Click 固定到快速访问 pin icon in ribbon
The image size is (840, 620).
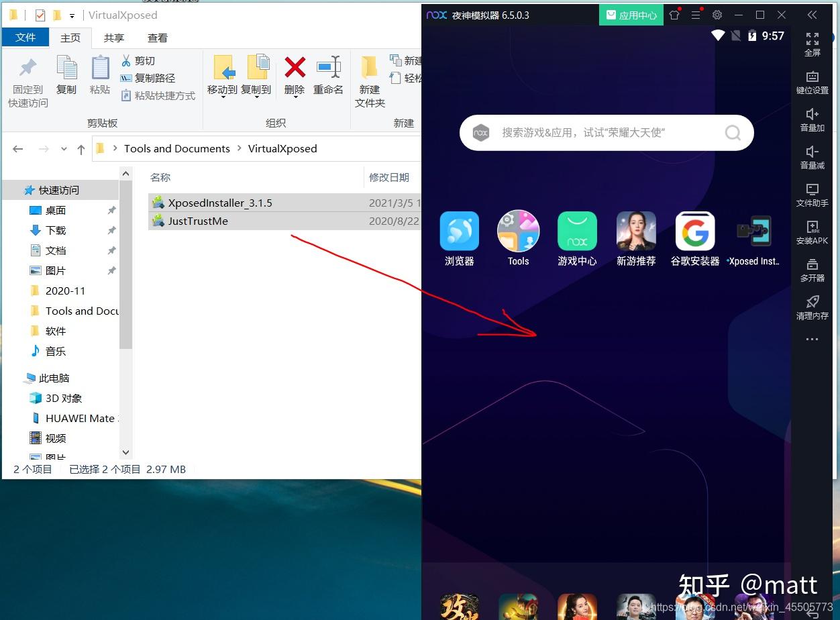(28, 81)
